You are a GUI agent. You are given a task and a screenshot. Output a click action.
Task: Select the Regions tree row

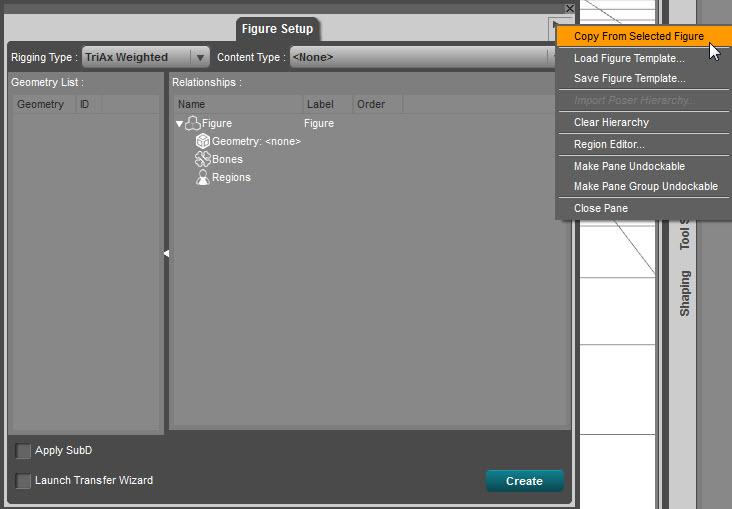point(370,177)
